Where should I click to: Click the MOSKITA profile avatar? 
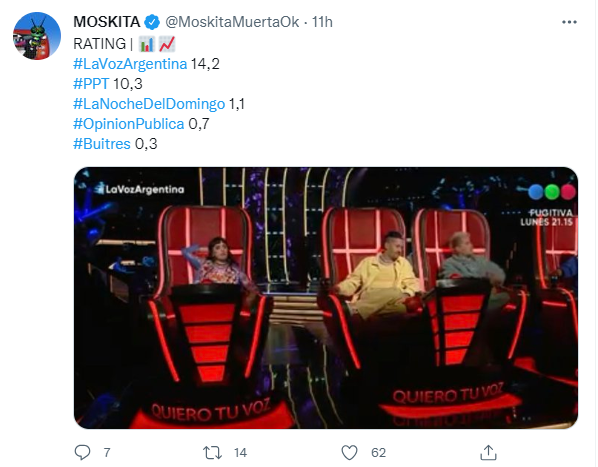[x=37, y=36]
